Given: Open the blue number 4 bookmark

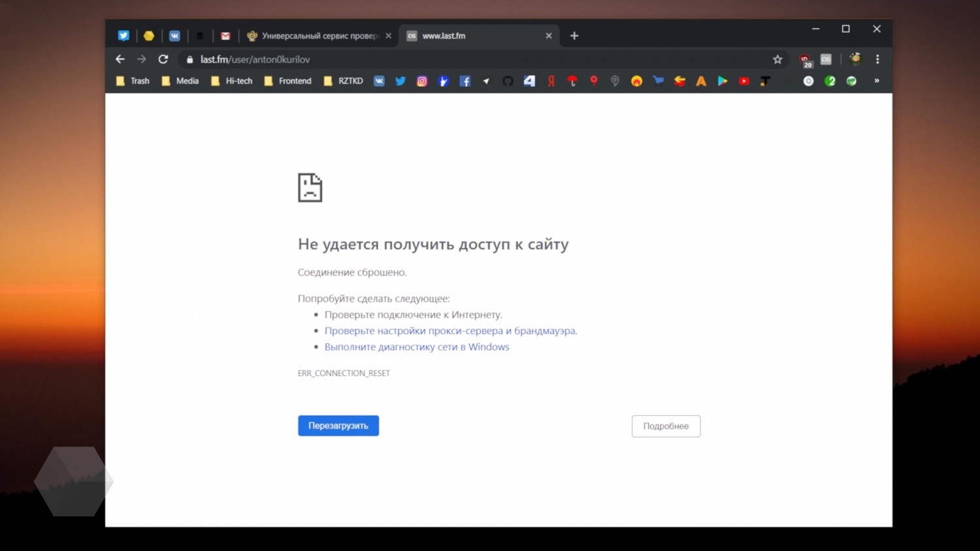Looking at the screenshot, I should [x=529, y=81].
